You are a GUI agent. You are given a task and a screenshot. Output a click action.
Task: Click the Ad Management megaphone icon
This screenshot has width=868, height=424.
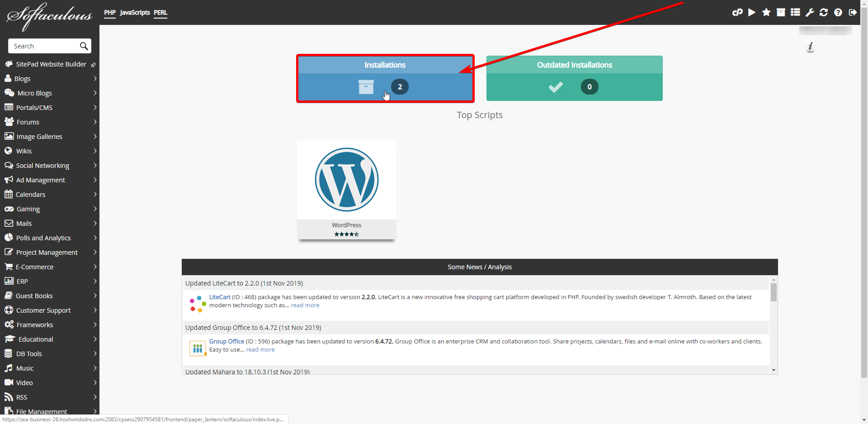coord(9,180)
